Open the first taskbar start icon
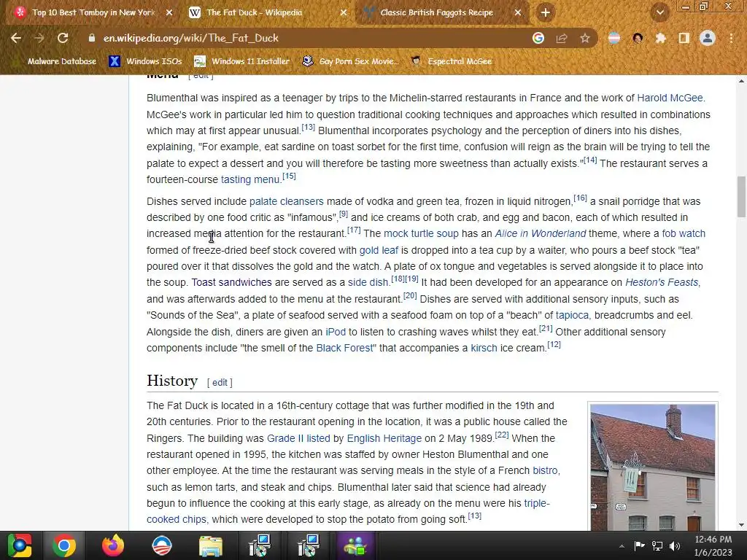 20,545
